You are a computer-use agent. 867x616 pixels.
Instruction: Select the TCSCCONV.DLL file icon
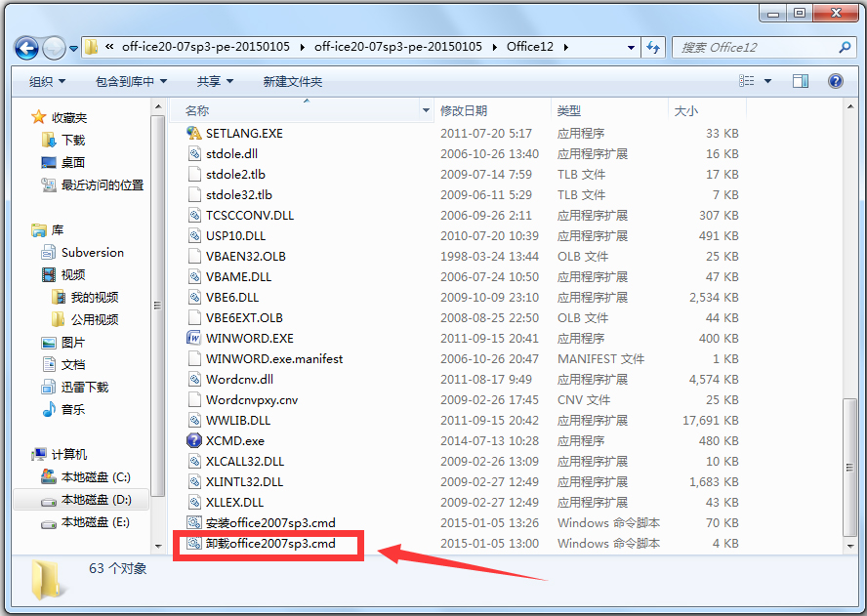(194, 215)
